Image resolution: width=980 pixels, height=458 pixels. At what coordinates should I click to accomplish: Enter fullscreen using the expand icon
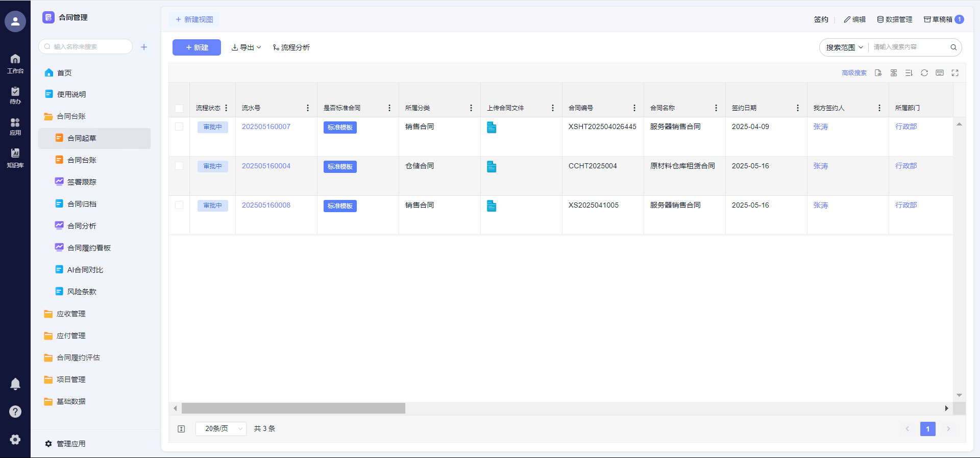pos(954,73)
